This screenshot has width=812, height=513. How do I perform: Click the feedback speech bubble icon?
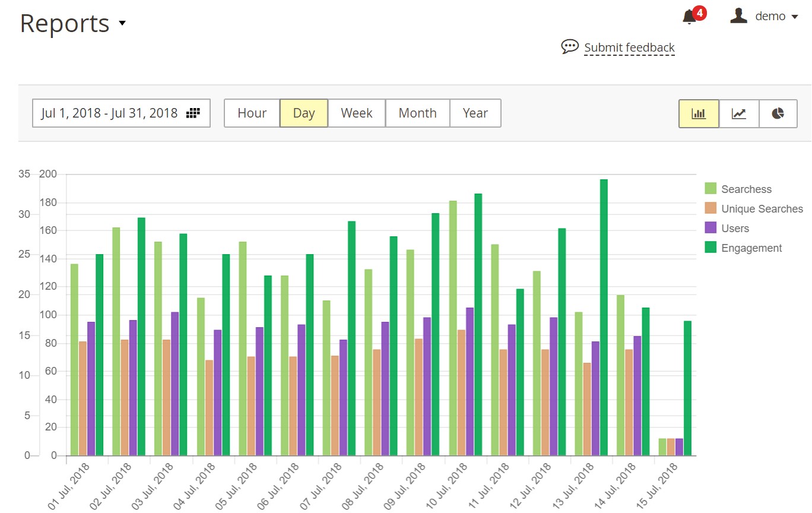[569, 47]
